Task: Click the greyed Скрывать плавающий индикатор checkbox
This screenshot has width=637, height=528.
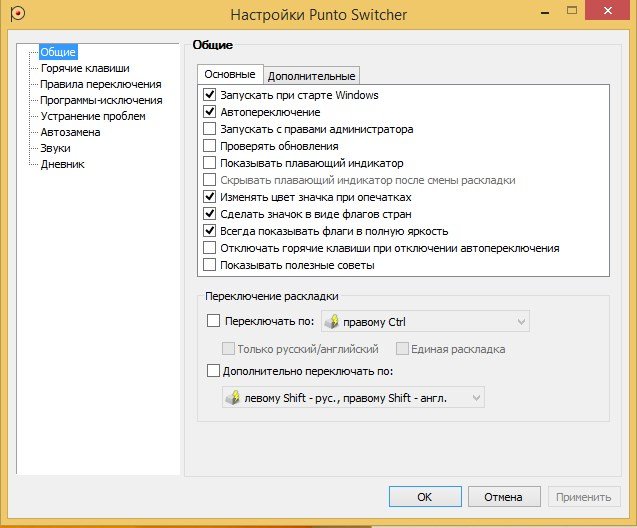Action: tap(209, 180)
